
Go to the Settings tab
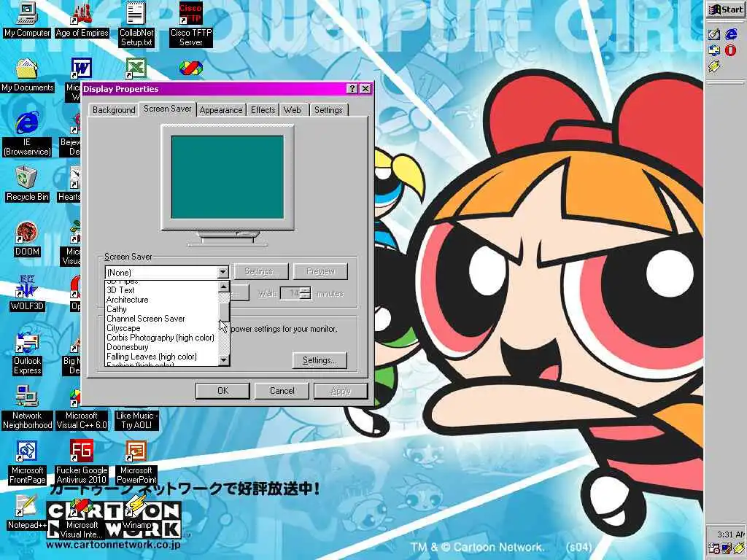(x=328, y=110)
